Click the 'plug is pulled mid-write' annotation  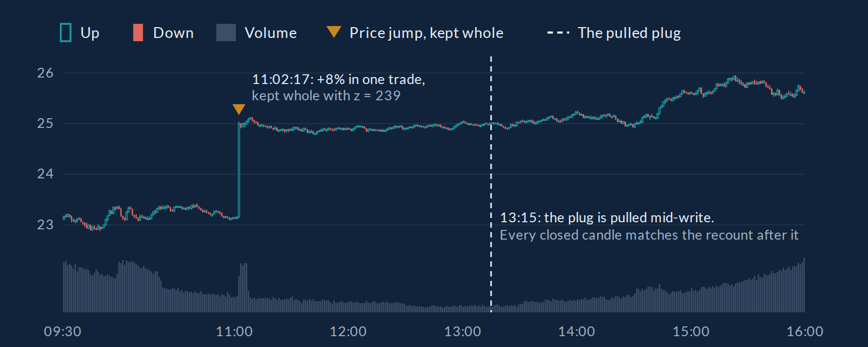[607, 218]
